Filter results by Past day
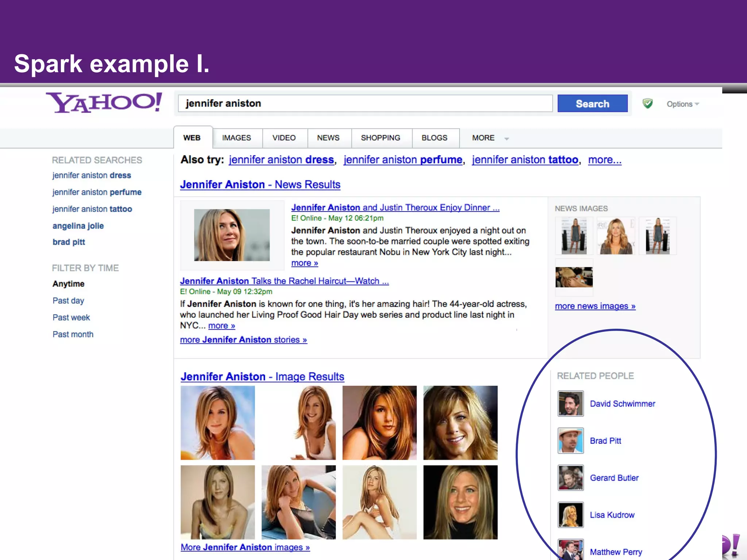Screen dimensions: 747x560 [68, 301]
